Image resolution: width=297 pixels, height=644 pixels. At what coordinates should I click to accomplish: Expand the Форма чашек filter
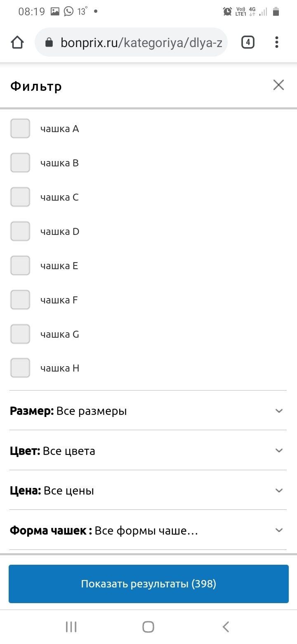point(279,530)
